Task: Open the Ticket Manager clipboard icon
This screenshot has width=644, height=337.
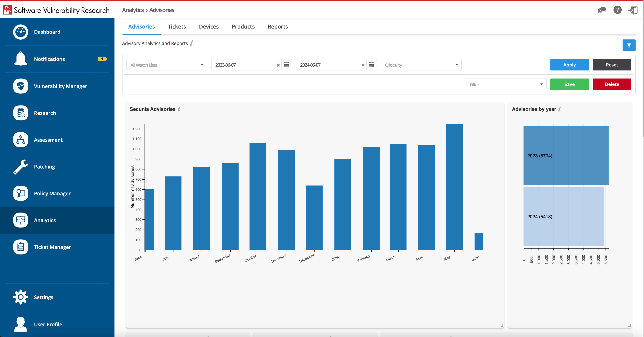Action: tap(20, 247)
